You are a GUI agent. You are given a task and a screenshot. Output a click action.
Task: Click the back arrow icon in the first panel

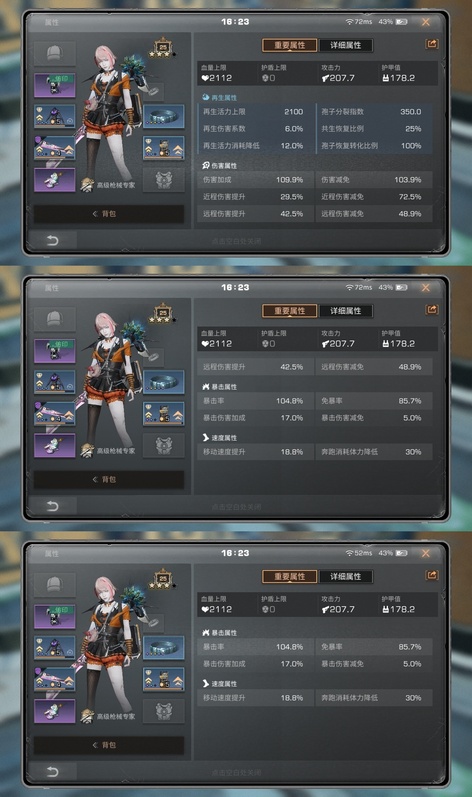(x=52, y=240)
